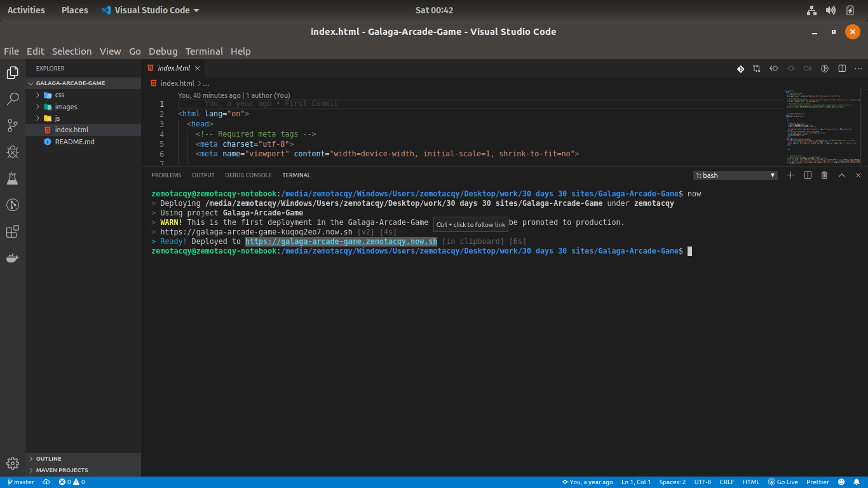
Task: Open editor More Actions ellipsis
Action: pos(858,69)
